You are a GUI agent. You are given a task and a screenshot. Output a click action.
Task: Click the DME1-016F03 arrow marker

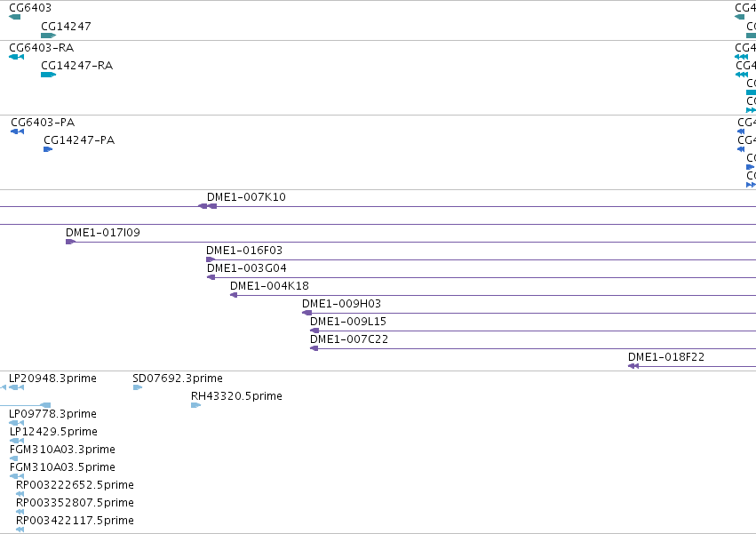tap(211, 259)
